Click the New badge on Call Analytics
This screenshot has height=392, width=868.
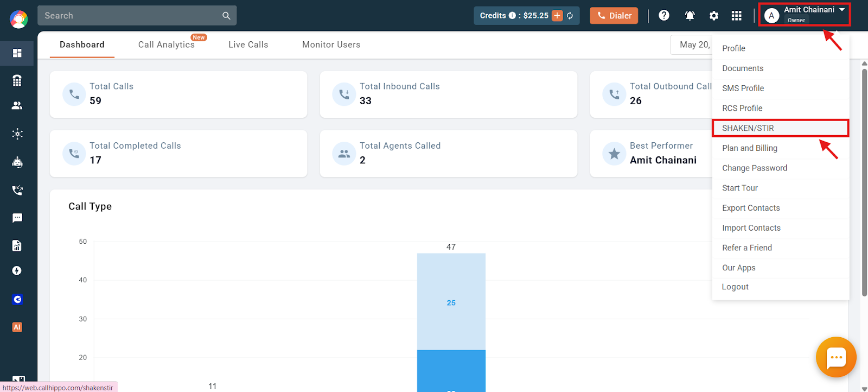point(199,37)
